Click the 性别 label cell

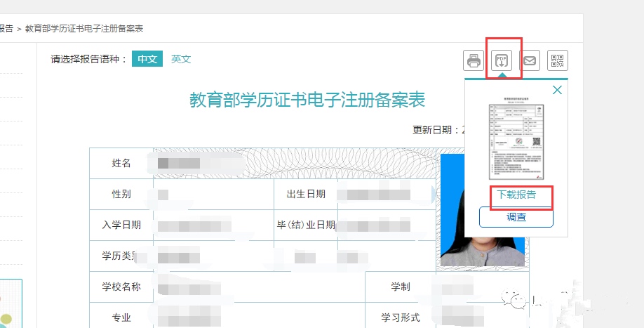(121, 194)
